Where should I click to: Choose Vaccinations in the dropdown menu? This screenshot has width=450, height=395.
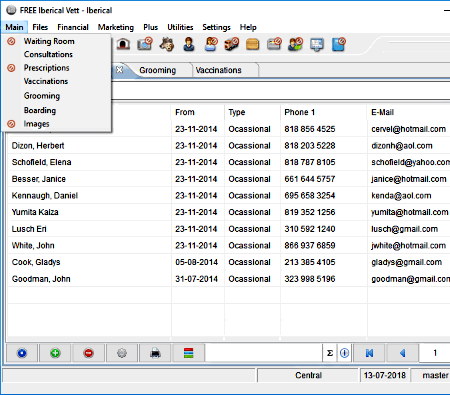click(x=57, y=81)
